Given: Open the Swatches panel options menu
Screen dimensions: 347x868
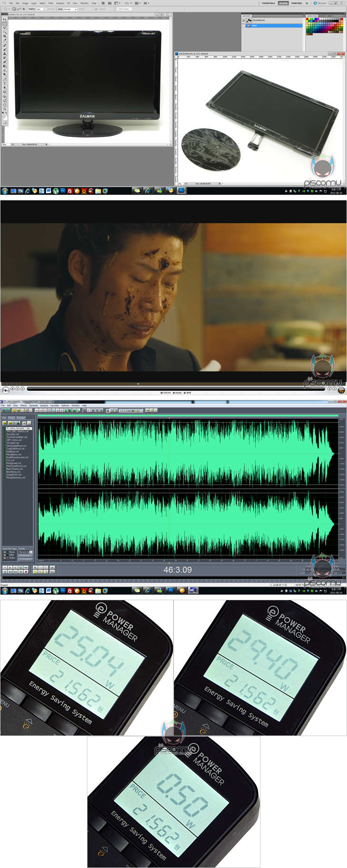Looking at the screenshot, I should click(345, 16).
